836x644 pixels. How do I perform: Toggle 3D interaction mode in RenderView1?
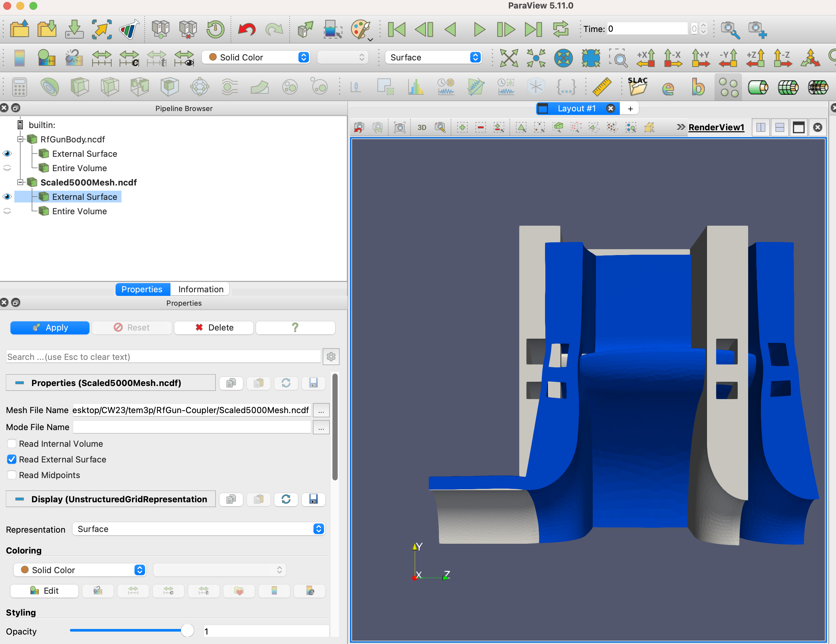tap(422, 127)
